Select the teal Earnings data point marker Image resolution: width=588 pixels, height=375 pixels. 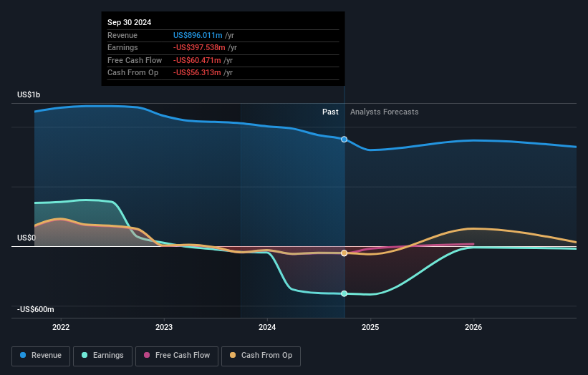[344, 293]
